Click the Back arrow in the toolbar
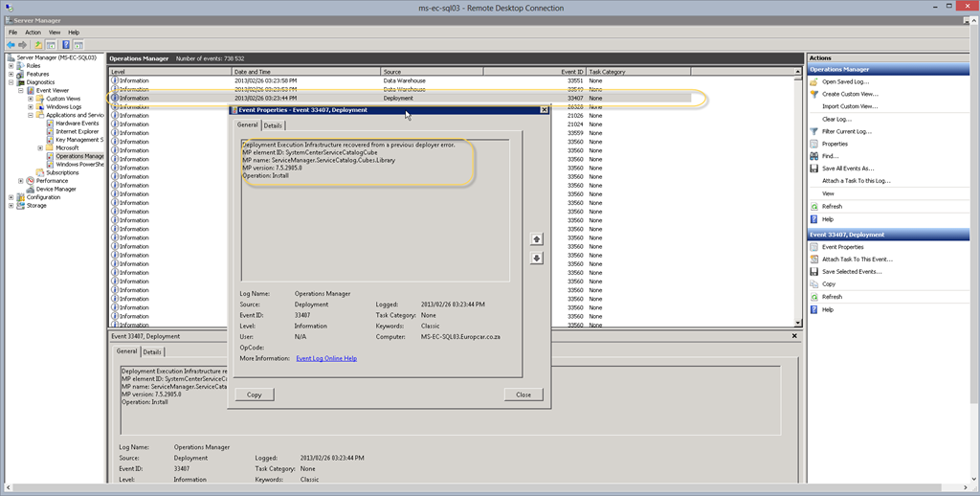980x496 pixels. click(x=11, y=44)
